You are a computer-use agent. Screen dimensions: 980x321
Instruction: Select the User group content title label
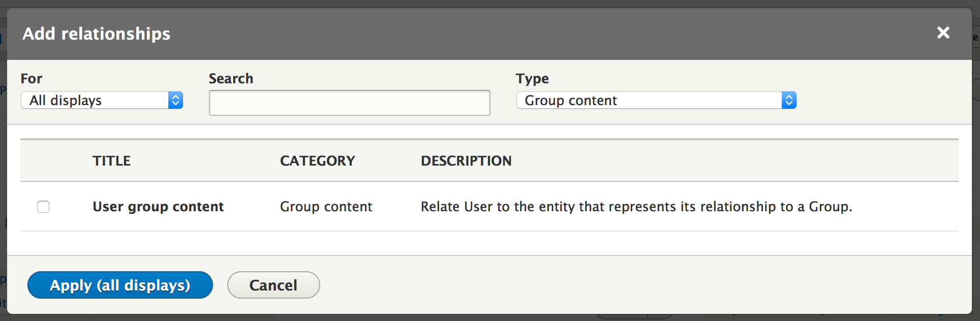click(x=158, y=207)
